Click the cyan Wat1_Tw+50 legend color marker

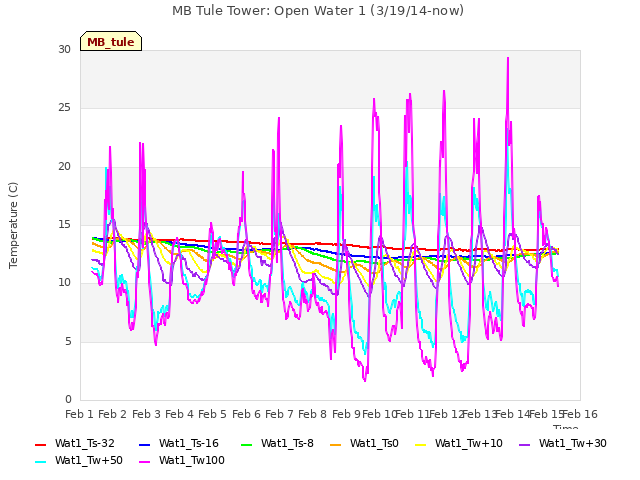pyautogui.click(x=41, y=462)
